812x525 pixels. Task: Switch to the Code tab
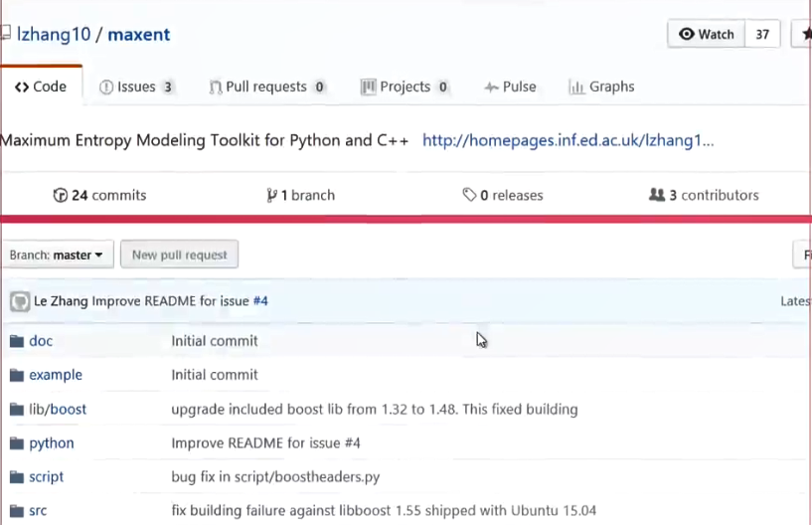[x=41, y=87]
